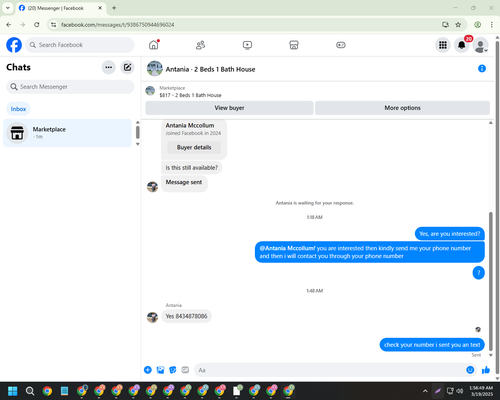The height and width of the screenshot is (400, 500).
Task: Open the Friends icon in top navigation
Action: pyautogui.click(x=200, y=45)
